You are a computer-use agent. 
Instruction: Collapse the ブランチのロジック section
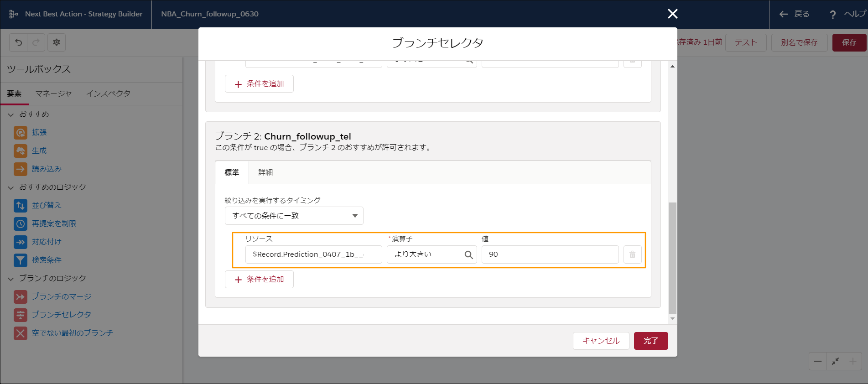point(11,279)
